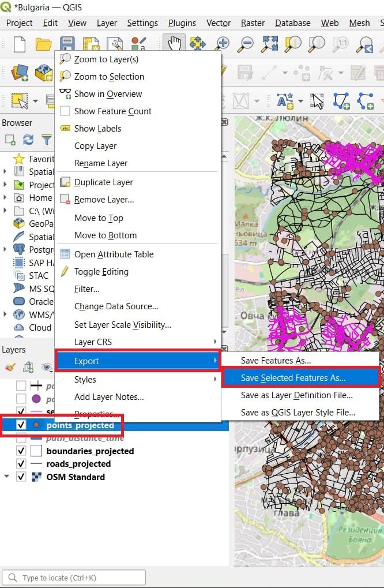Click the New Project icon
Screen dimensions: 384x588
coord(20,44)
